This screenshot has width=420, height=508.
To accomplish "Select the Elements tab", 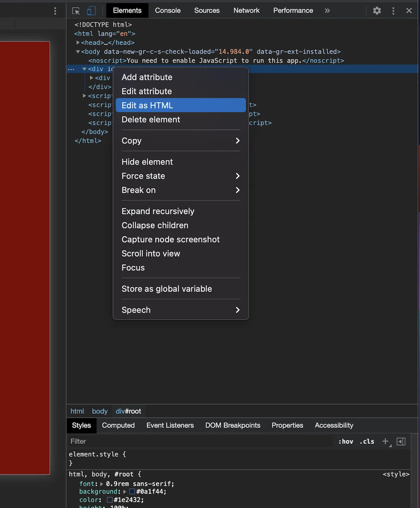I will [x=127, y=11].
